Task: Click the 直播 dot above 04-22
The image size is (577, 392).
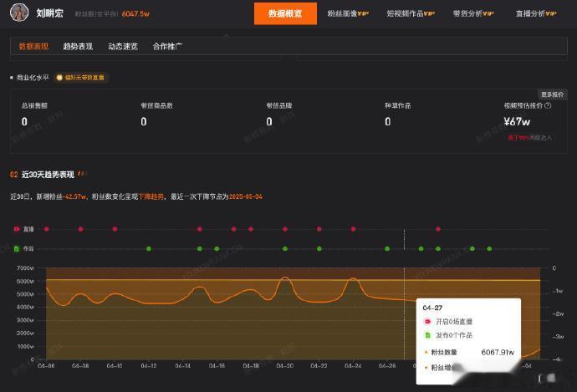Action: tap(319, 229)
